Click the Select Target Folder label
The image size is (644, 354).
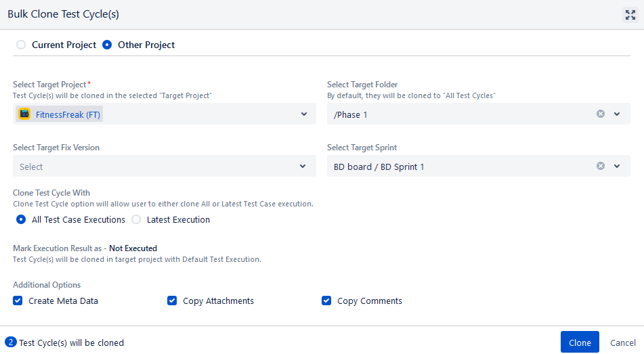(362, 85)
